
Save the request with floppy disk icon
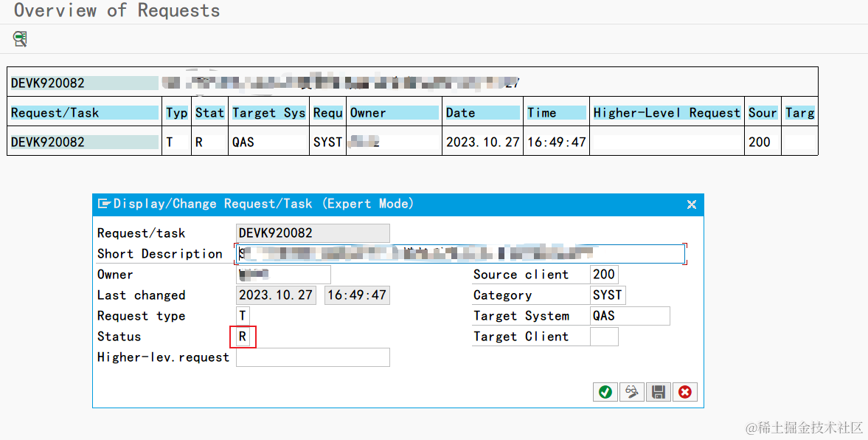coord(659,392)
